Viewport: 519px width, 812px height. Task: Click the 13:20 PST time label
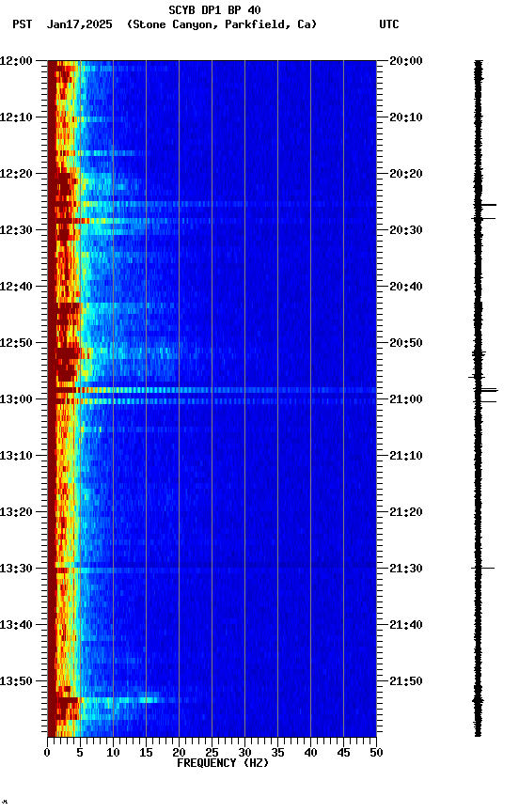coord(16,512)
